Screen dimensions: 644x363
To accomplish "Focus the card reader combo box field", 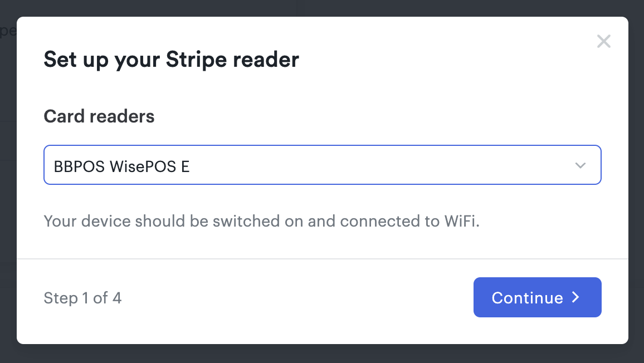I will click(x=323, y=165).
